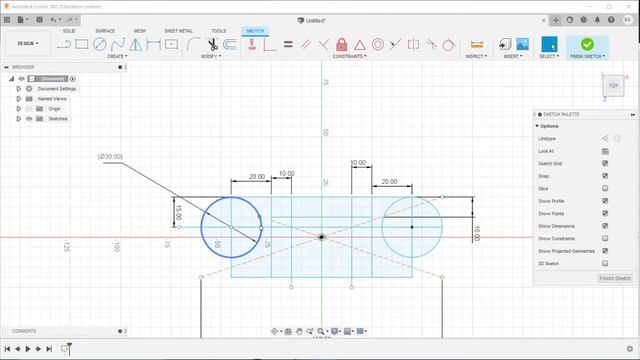640x360 pixels.
Task: Enable the Show Constraints checkbox
Action: (605, 238)
